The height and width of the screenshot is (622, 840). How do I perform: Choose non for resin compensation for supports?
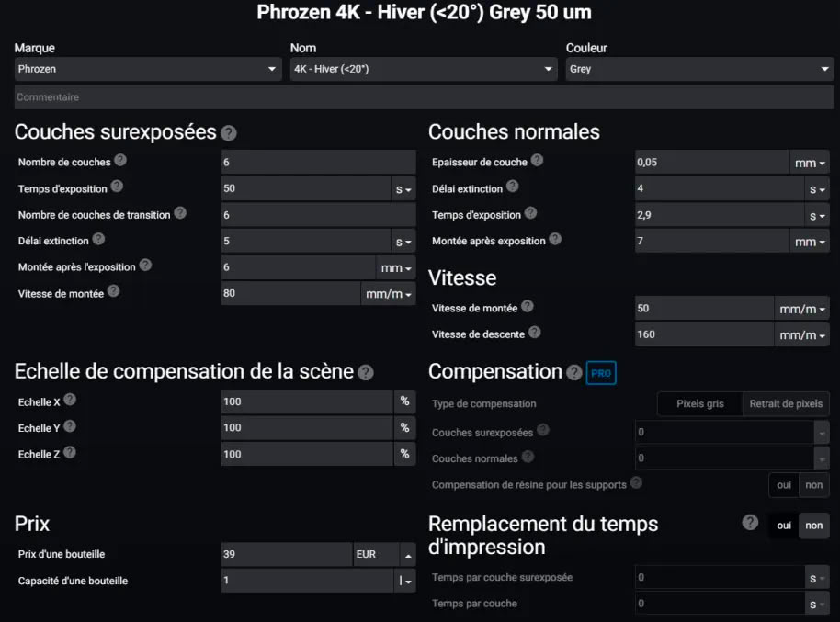pyautogui.click(x=813, y=485)
